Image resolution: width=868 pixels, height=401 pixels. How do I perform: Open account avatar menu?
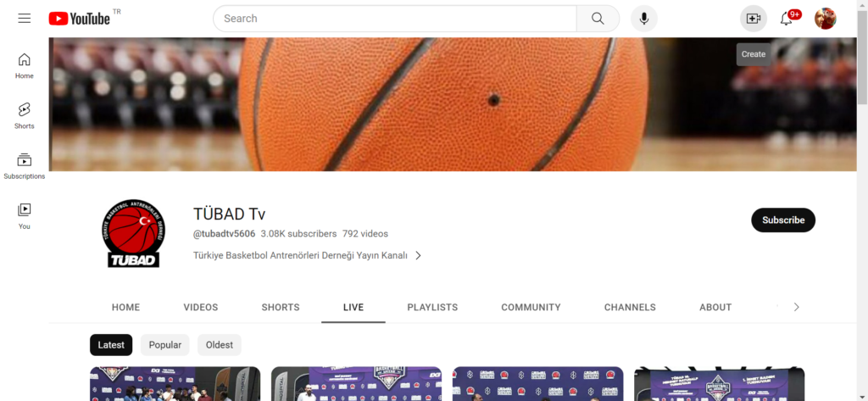click(826, 19)
